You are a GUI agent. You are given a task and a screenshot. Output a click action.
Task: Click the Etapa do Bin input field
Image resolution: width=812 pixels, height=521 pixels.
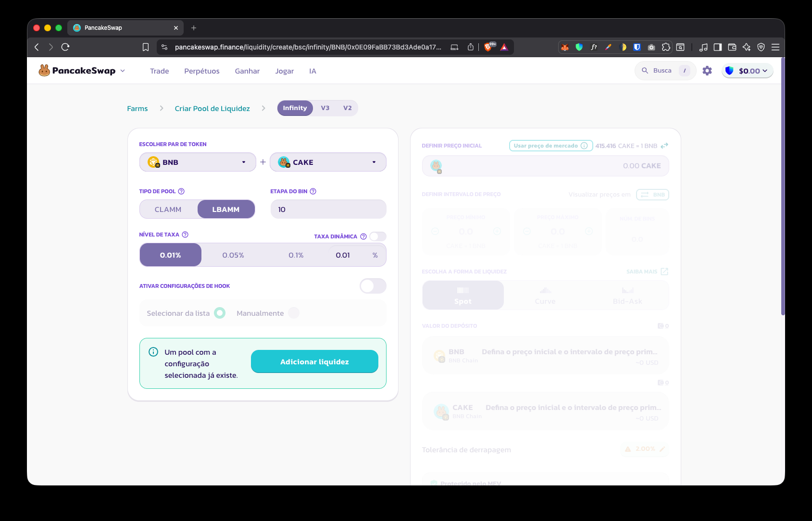pyautogui.click(x=328, y=210)
